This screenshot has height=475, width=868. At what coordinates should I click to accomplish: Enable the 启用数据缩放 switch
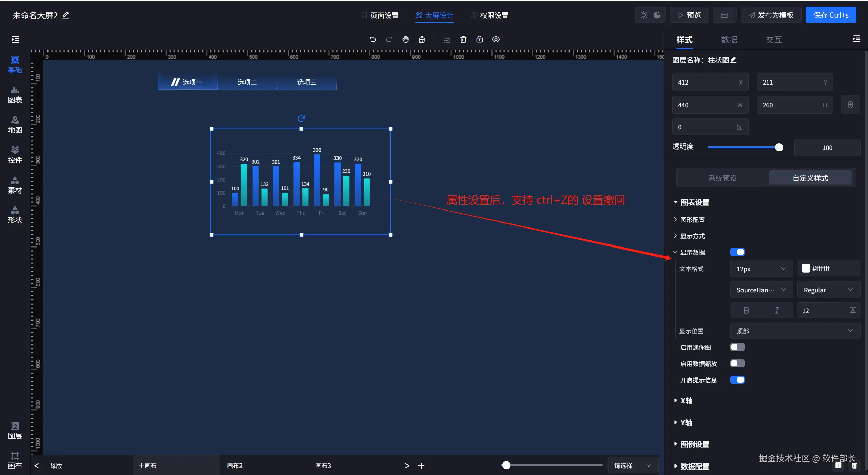pos(737,363)
